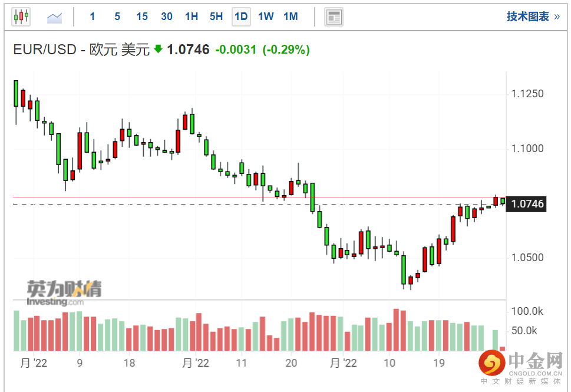571x392 pixels.
Task: Choose the 5H timeframe
Action: point(216,17)
